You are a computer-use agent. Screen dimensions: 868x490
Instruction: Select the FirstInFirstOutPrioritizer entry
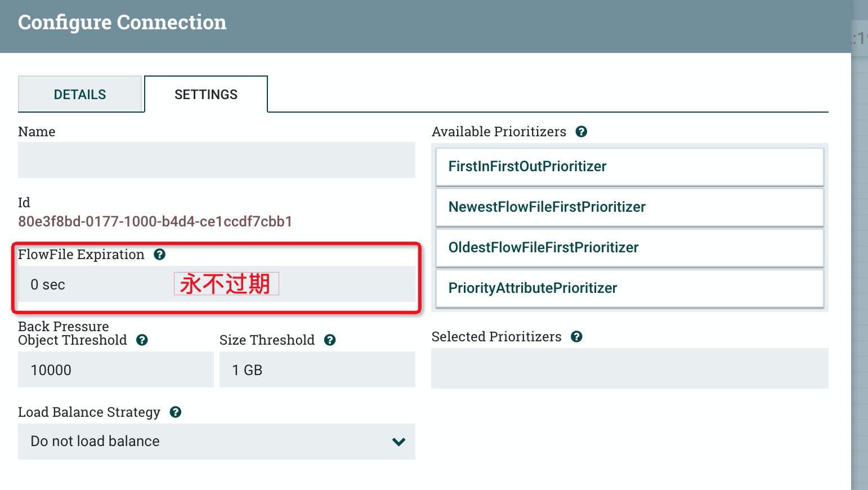[x=629, y=166]
